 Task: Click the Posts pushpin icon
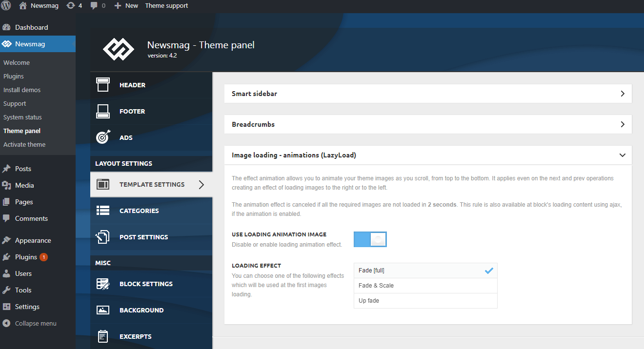6,169
